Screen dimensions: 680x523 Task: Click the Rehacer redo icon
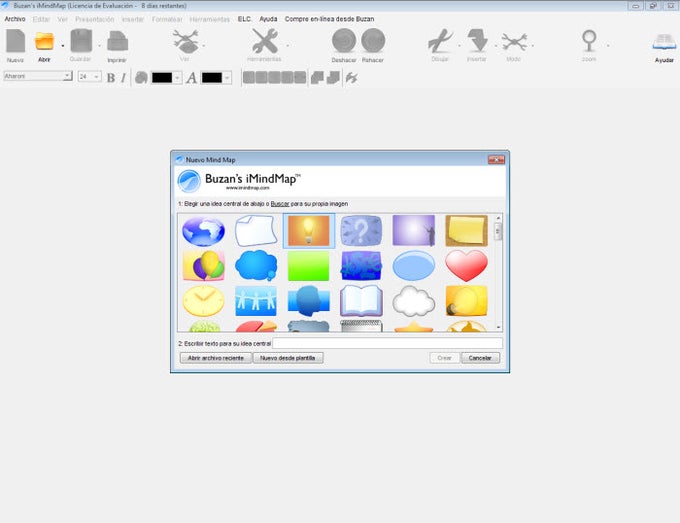coord(373,41)
